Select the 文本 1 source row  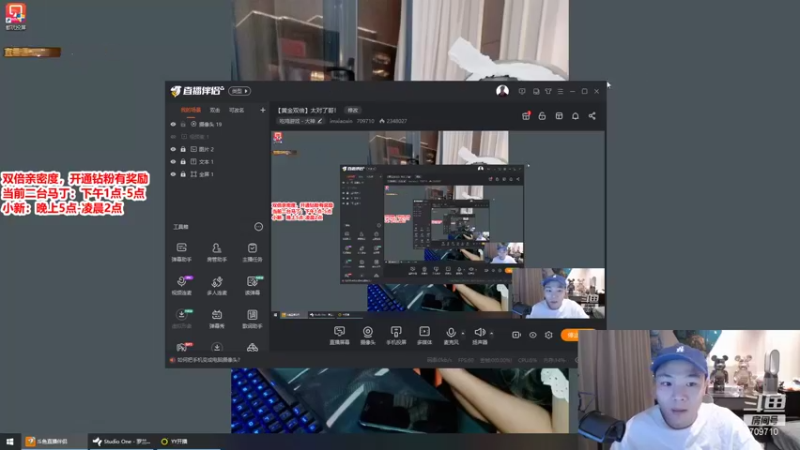coord(218,162)
